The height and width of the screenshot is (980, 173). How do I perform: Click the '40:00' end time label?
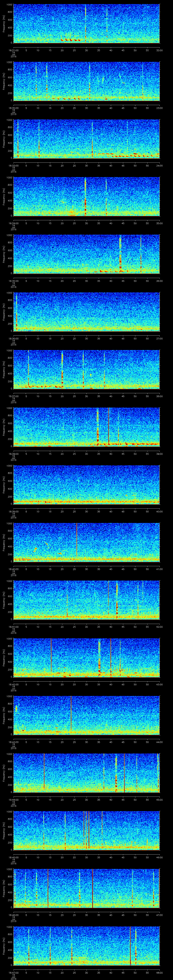click(159, 511)
